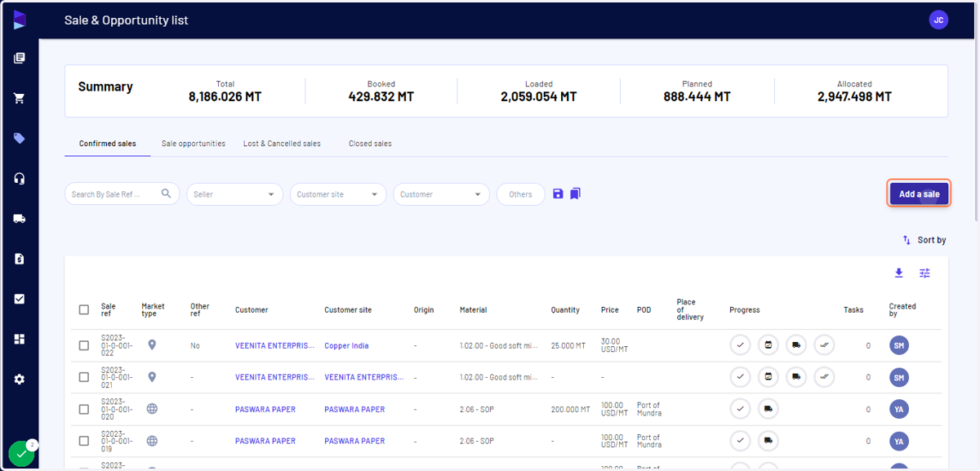Click the green checkmark badge with 2

coord(22,453)
